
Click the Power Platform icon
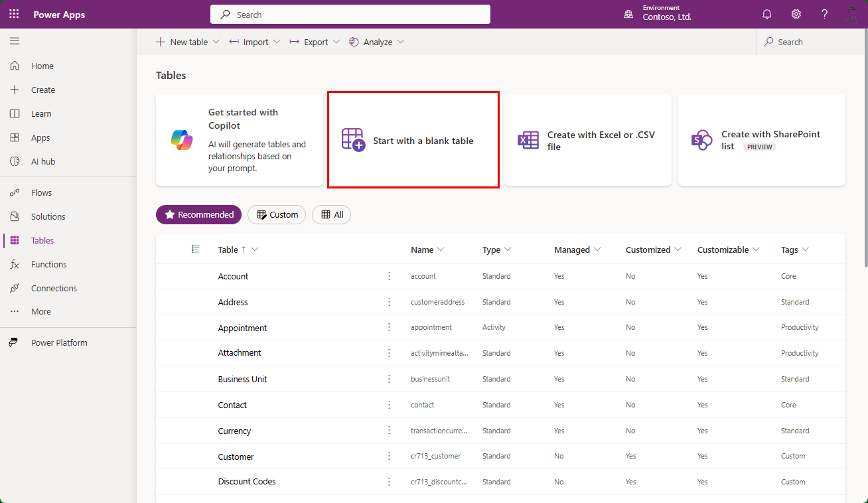[x=13, y=342]
